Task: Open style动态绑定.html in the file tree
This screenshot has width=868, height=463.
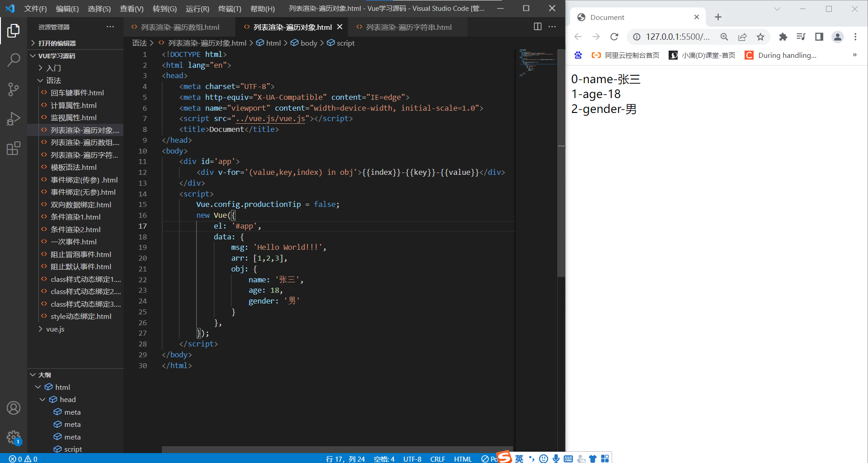Action: pos(75,316)
